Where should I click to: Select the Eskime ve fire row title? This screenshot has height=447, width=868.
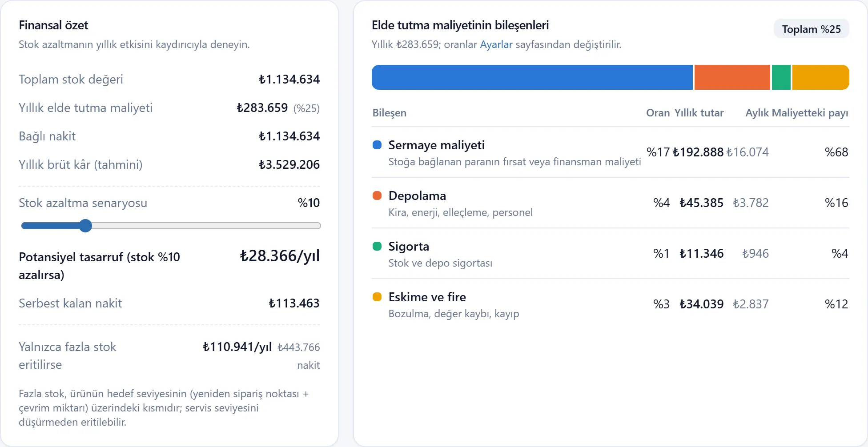coord(427,297)
